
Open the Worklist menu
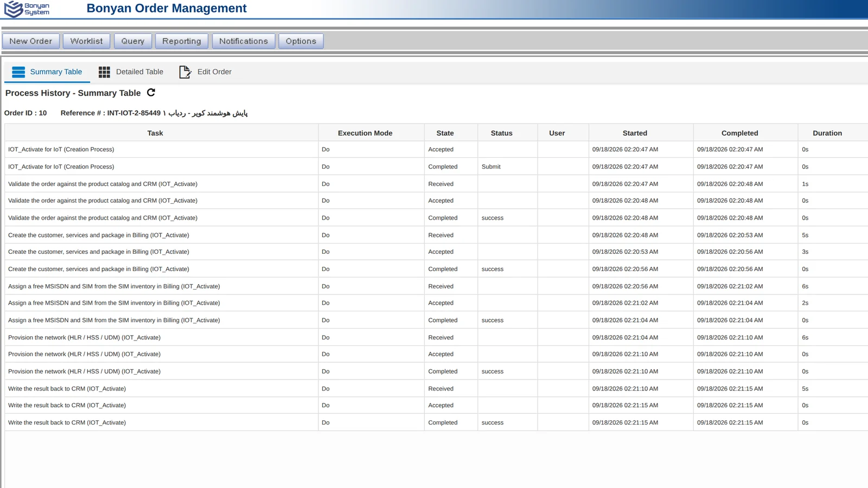point(86,41)
